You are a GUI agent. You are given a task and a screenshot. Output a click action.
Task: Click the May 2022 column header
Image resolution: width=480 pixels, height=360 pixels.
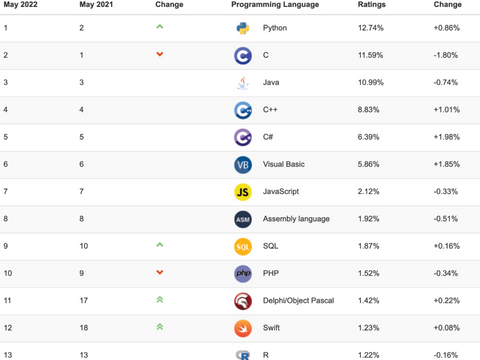[x=20, y=5]
